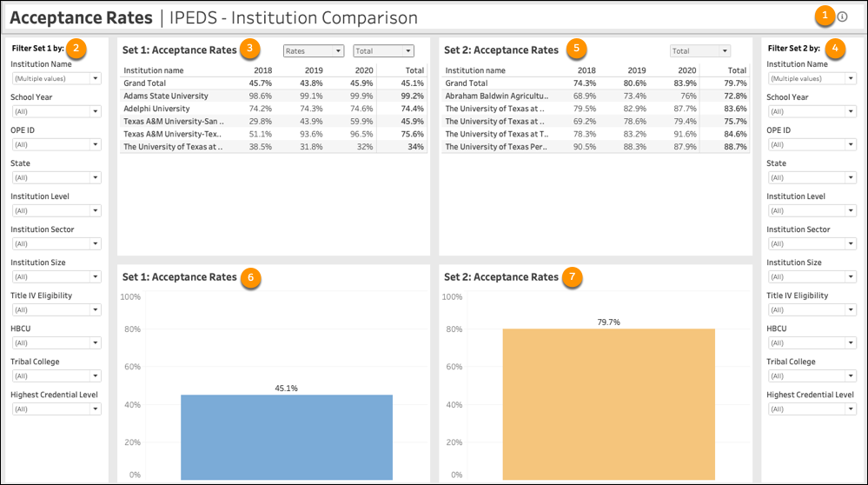Viewport: 868px width, 485px height.
Task: Open Set 2 Institution Level filter dropdown
Action: pos(812,210)
